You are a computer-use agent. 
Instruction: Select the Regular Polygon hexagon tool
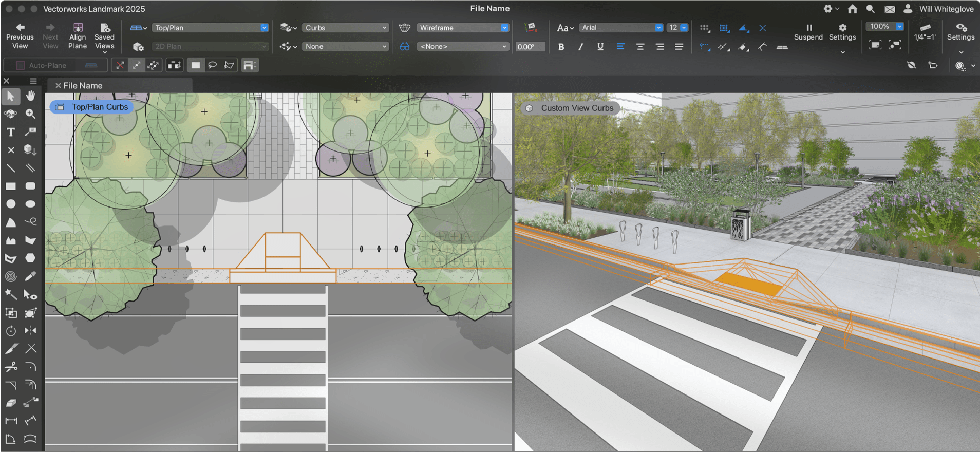(31, 258)
